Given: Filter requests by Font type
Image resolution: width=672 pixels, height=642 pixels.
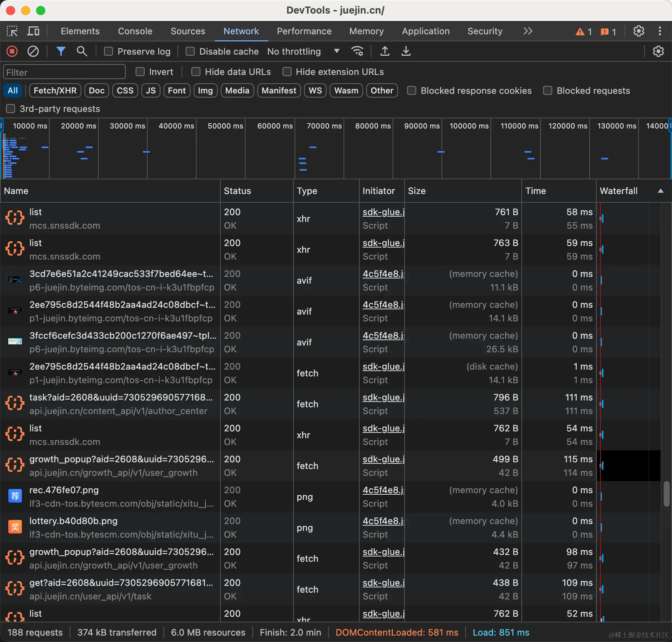Looking at the screenshot, I should point(177,90).
